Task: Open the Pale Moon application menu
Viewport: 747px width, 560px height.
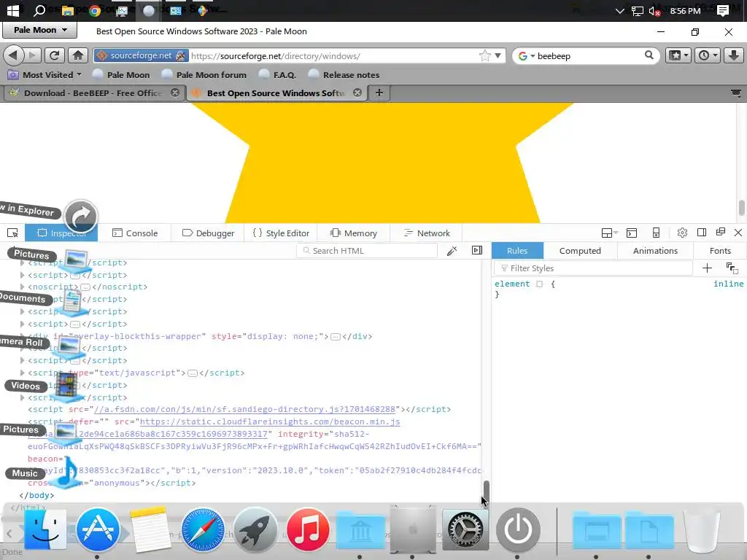Action: pyautogui.click(x=40, y=30)
